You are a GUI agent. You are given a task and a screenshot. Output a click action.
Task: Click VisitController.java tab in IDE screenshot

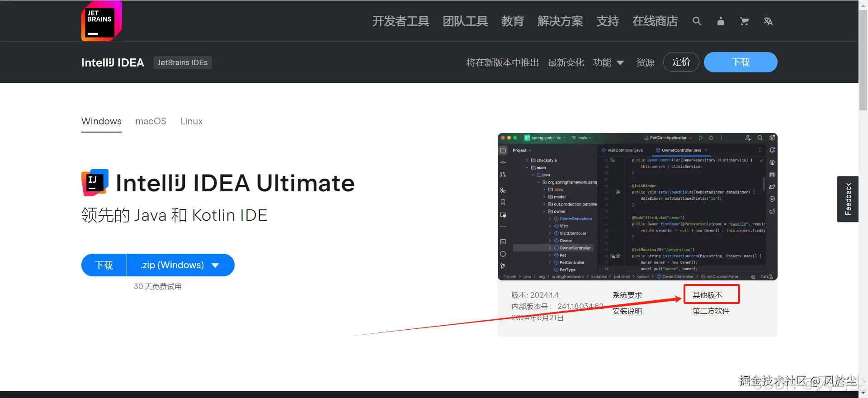tap(622, 150)
